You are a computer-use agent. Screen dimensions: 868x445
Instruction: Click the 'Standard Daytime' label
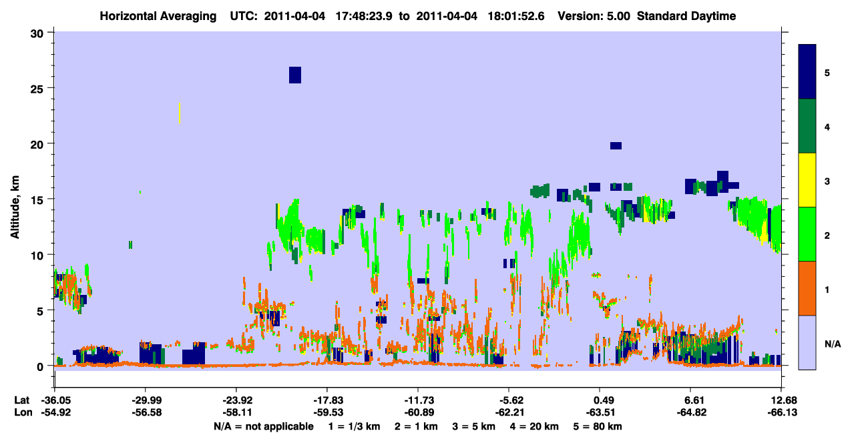(x=686, y=16)
